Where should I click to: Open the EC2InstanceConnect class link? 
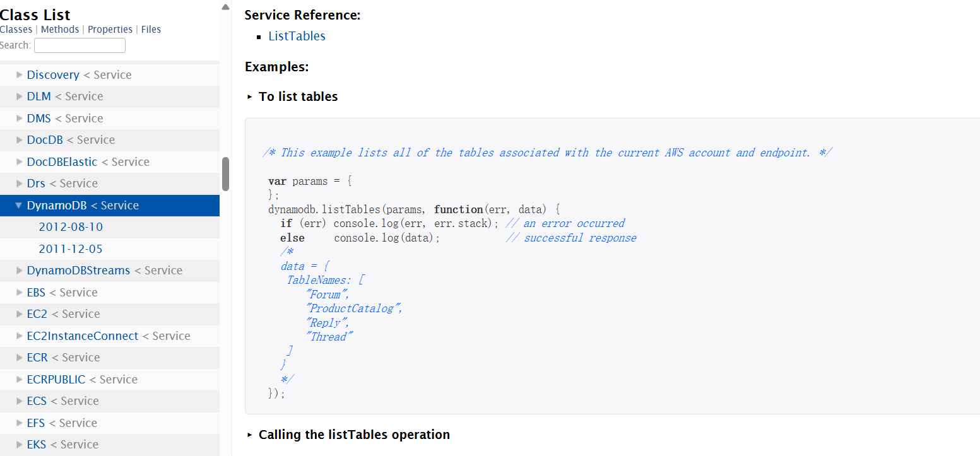pyautogui.click(x=83, y=336)
